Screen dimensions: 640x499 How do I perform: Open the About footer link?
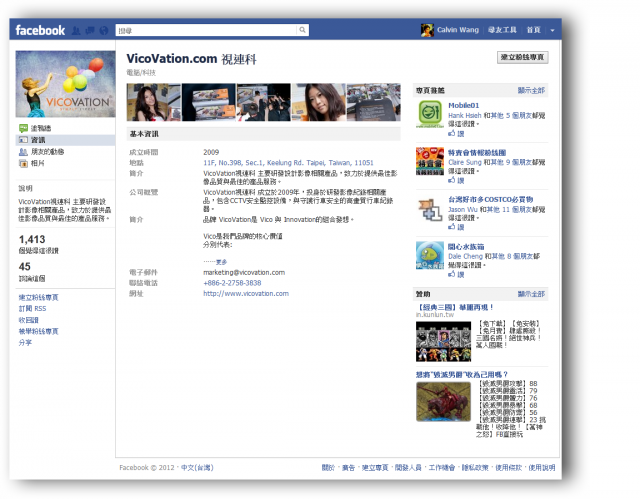[328, 468]
